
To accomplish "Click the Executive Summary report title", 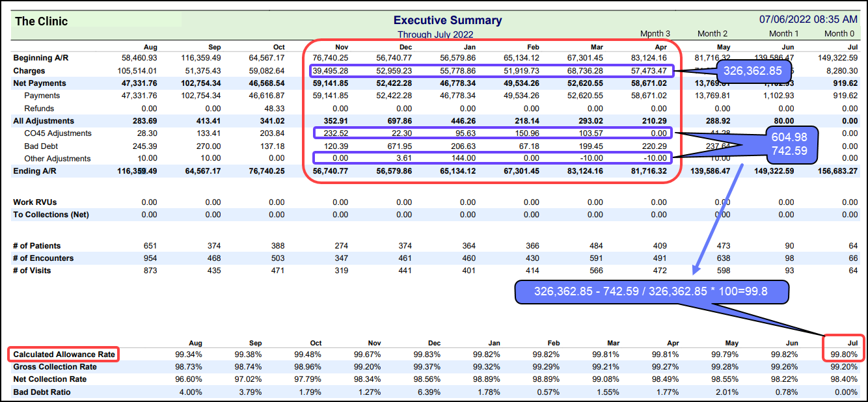I will (448, 20).
